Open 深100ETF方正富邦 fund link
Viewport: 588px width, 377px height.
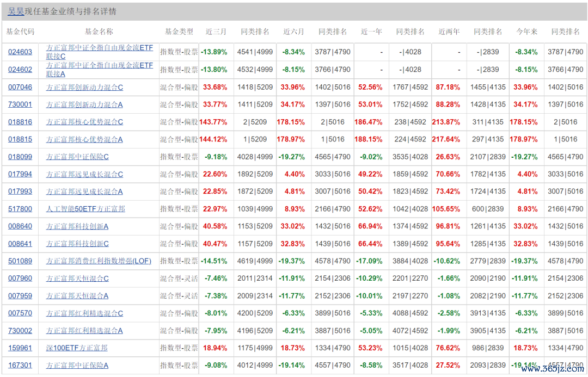tap(77, 348)
